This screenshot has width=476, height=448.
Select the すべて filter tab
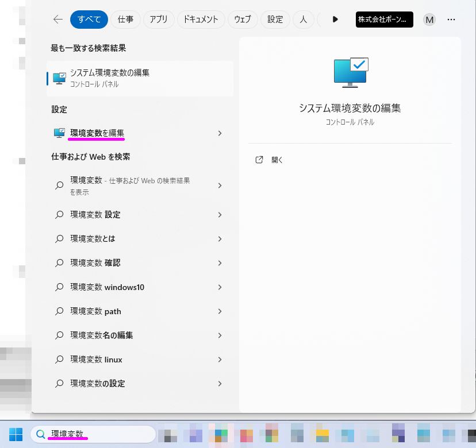pyautogui.click(x=89, y=20)
